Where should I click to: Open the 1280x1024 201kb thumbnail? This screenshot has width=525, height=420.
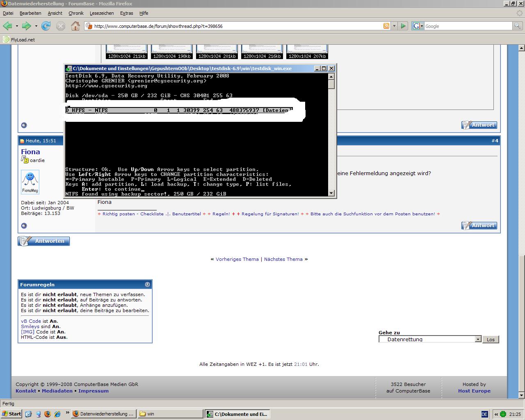coord(217,52)
